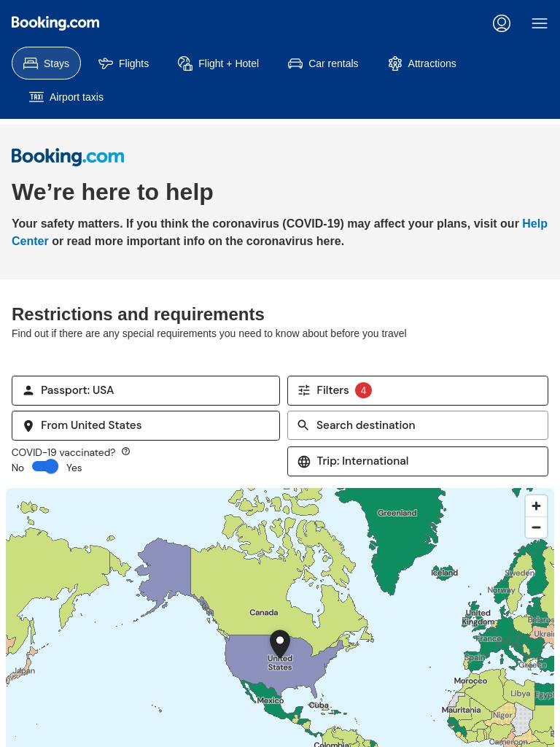Click the red Filters count badge
This screenshot has height=747, width=560.
click(x=363, y=391)
